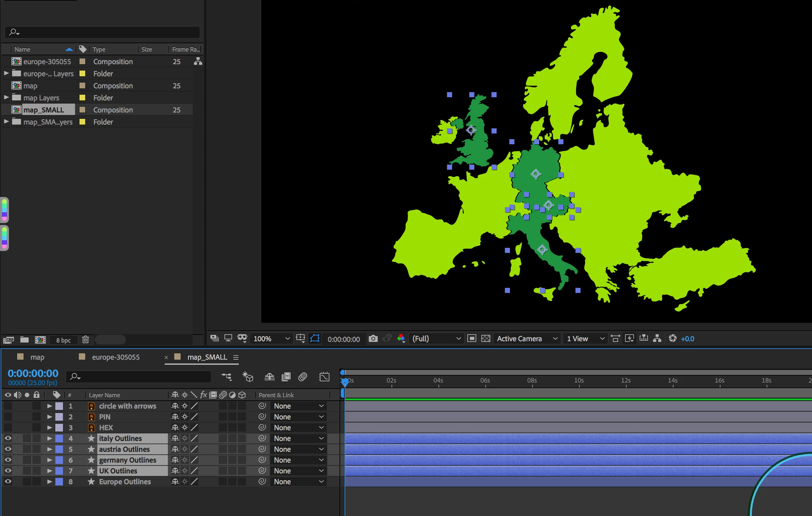Click the Reset Exposure icon

coord(672,338)
